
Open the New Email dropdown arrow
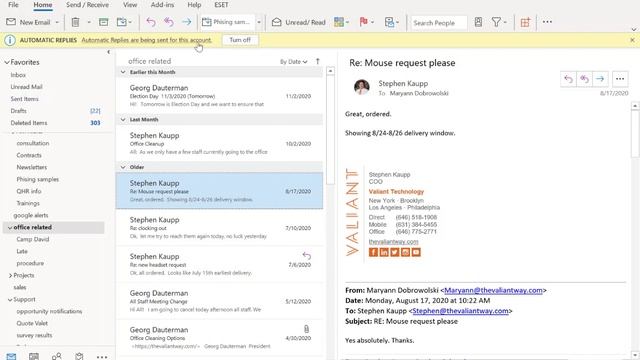[57, 22]
